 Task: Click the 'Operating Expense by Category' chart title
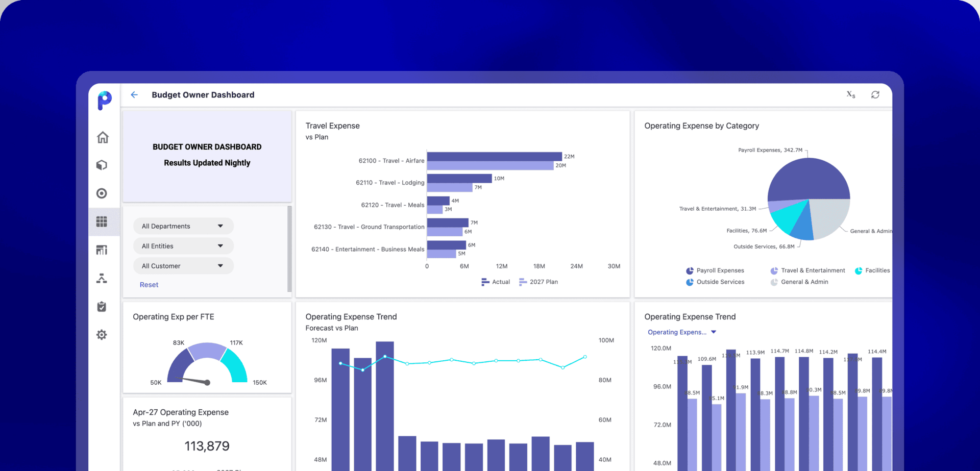pos(702,126)
